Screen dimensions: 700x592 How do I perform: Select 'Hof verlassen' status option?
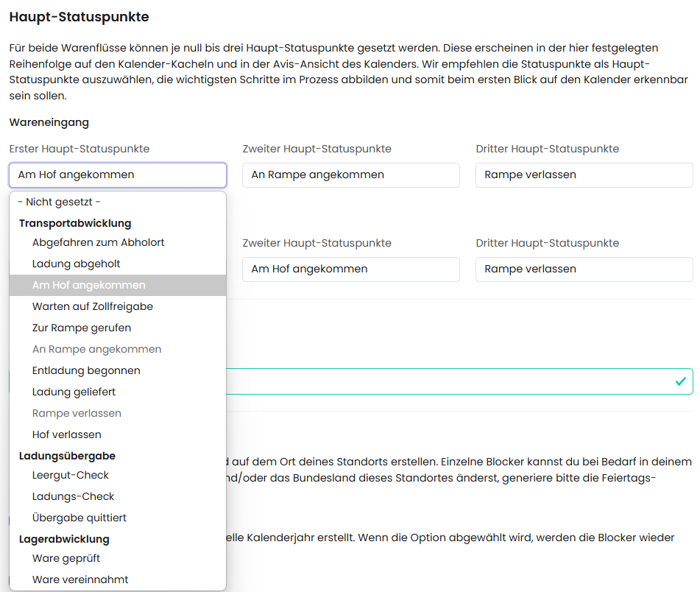click(x=66, y=434)
